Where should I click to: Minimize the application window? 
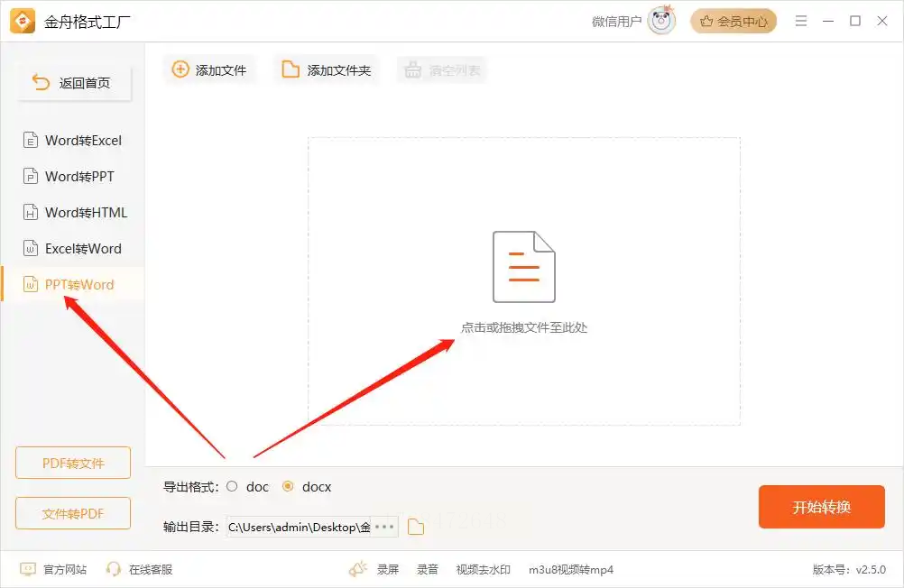828,21
